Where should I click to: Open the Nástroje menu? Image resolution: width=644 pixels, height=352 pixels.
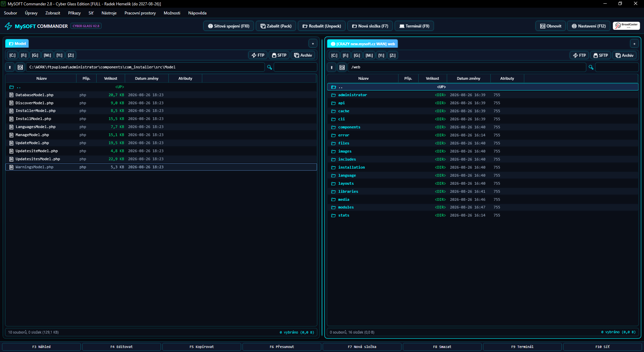pos(109,13)
